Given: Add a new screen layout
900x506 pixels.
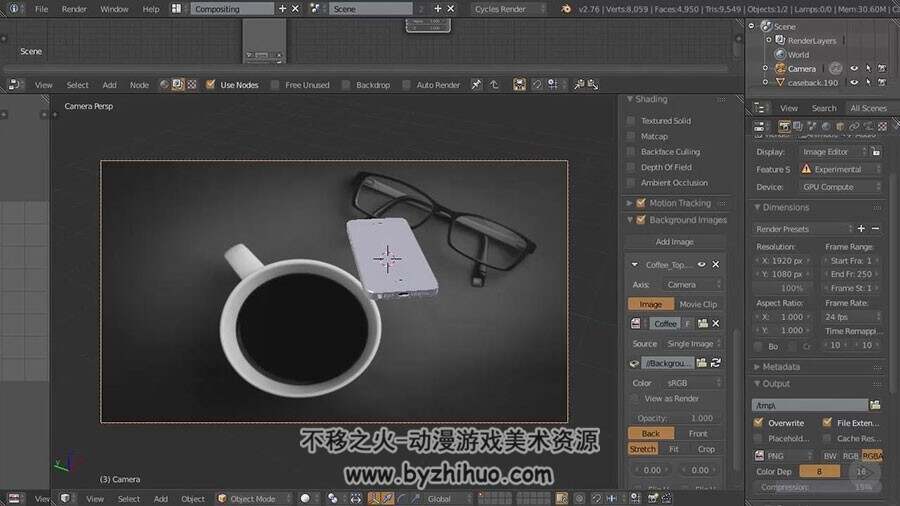Looking at the screenshot, I should pyautogui.click(x=282, y=9).
